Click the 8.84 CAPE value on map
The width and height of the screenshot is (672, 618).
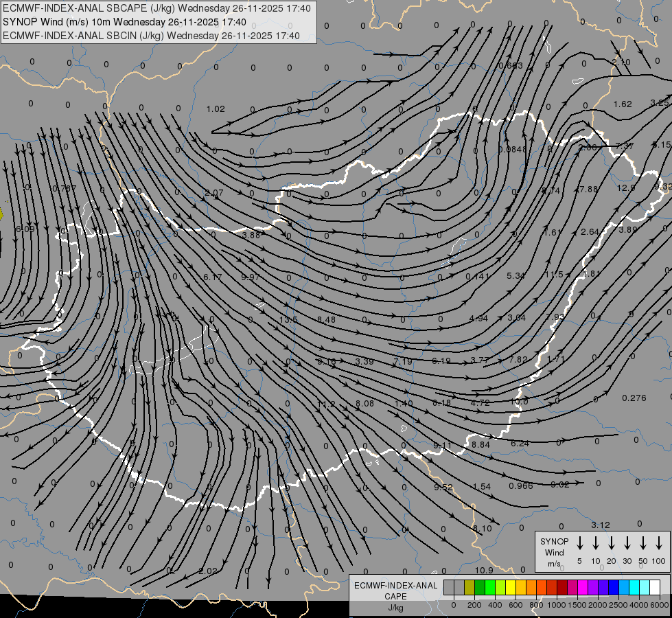click(x=480, y=445)
